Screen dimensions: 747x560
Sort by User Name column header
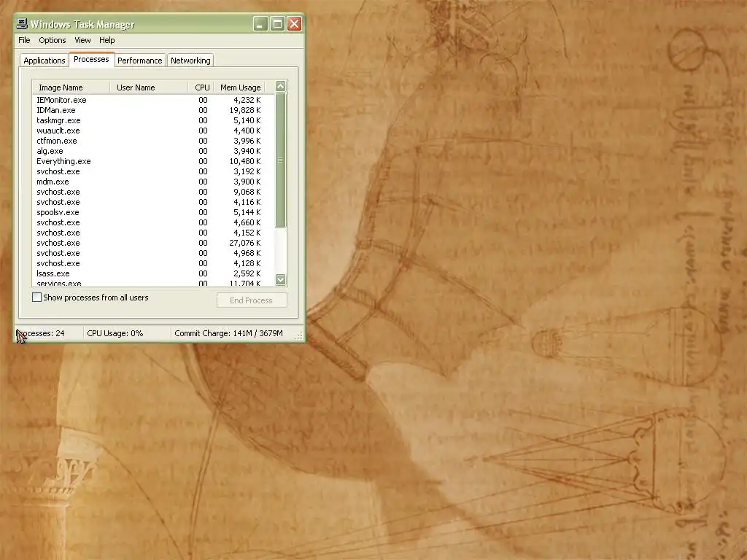(x=149, y=87)
